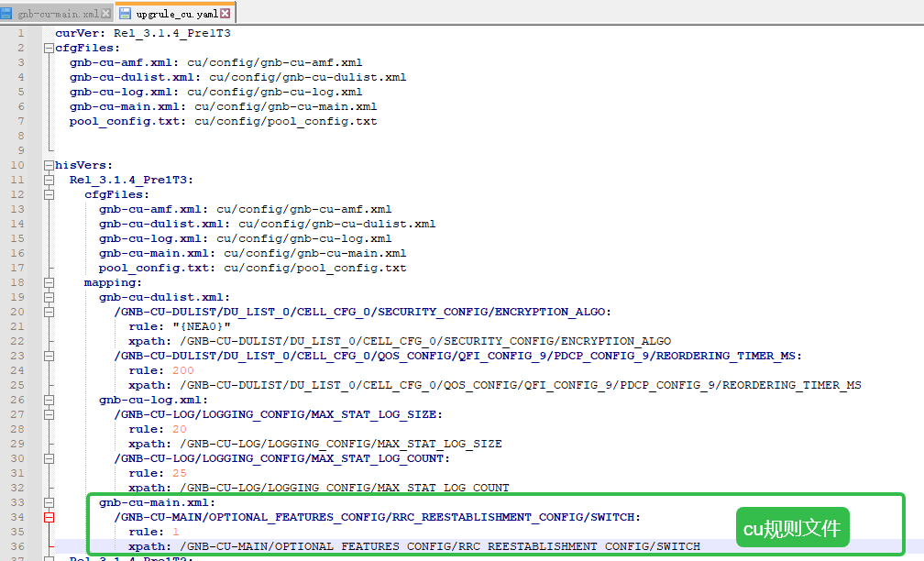Fold the ENCRYPTION_ALGO entry
This screenshot has height=561, width=924.
(x=48, y=312)
